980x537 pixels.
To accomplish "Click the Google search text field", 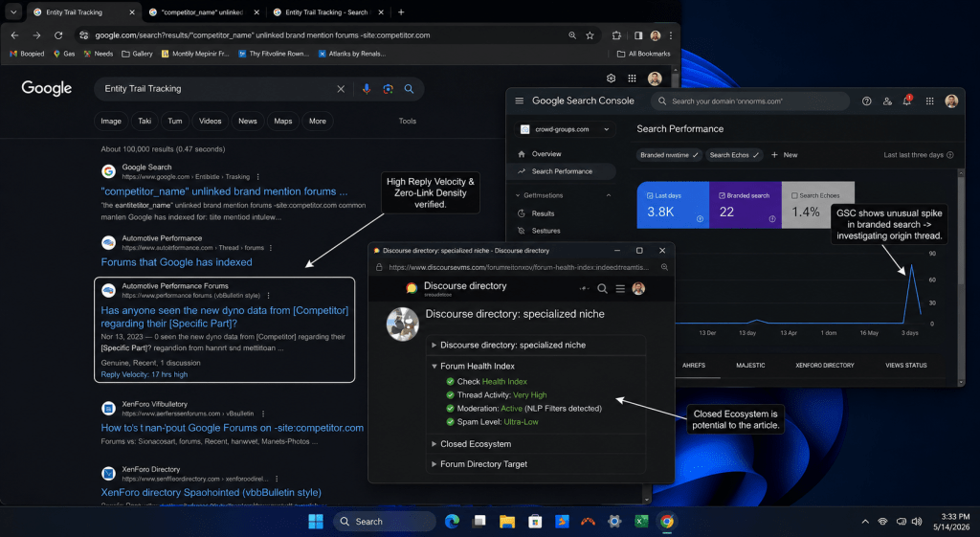I will 219,89.
